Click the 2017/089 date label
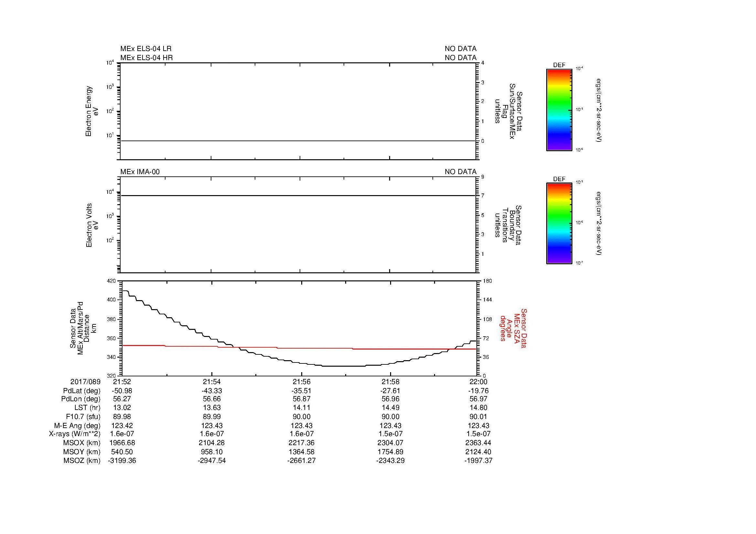 (x=85, y=382)
